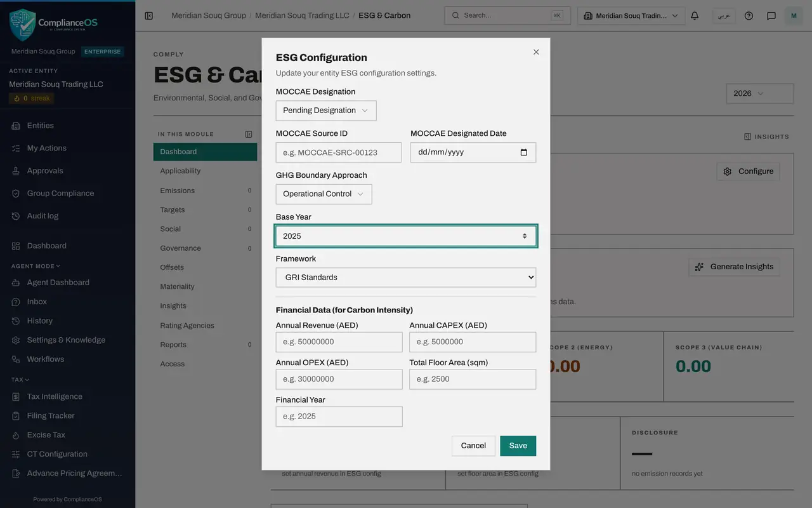812x508 pixels.
Task: Click the History icon in sidebar
Action: tap(16, 321)
